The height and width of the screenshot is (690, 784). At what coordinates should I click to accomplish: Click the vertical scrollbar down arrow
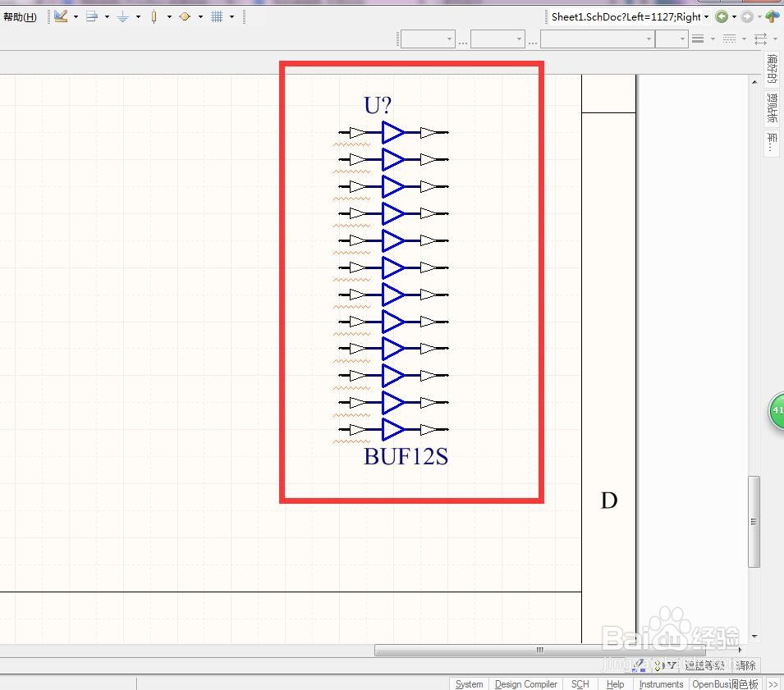tap(754, 637)
